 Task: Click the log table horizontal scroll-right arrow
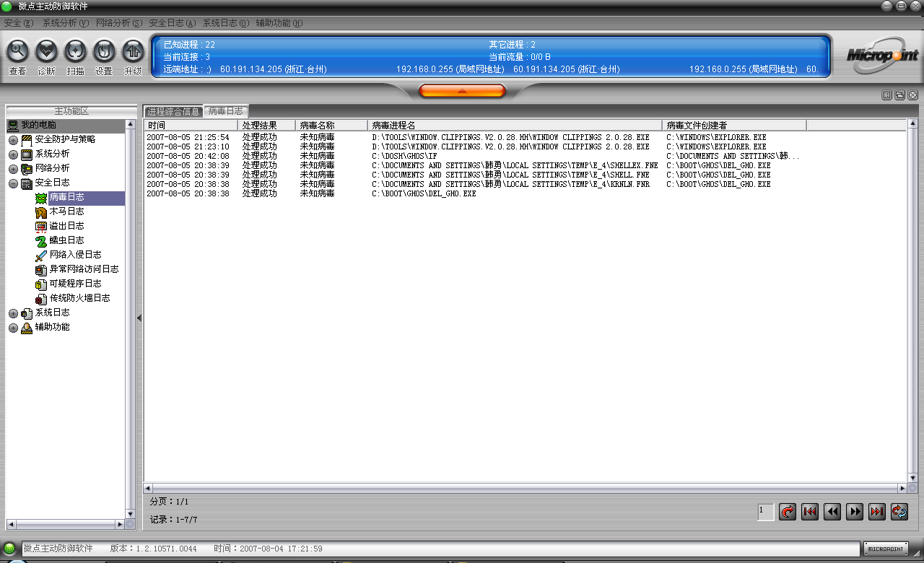point(902,488)
